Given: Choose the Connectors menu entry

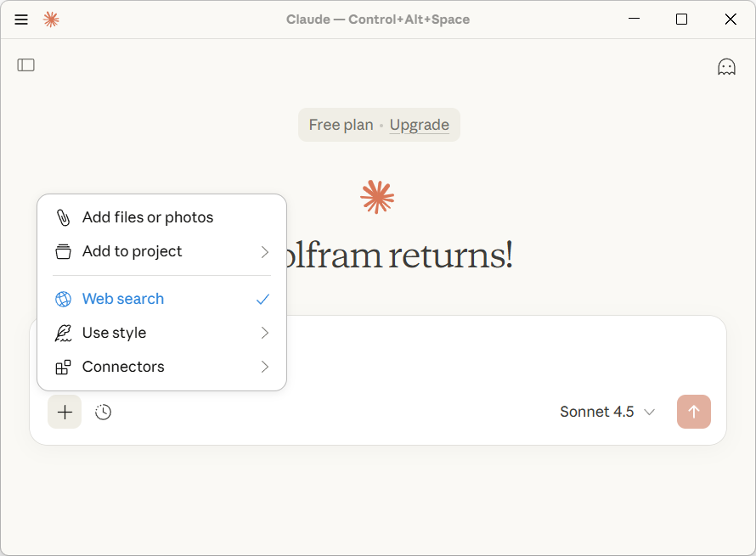Looking at the screenshot, I should tap(123, 367).
